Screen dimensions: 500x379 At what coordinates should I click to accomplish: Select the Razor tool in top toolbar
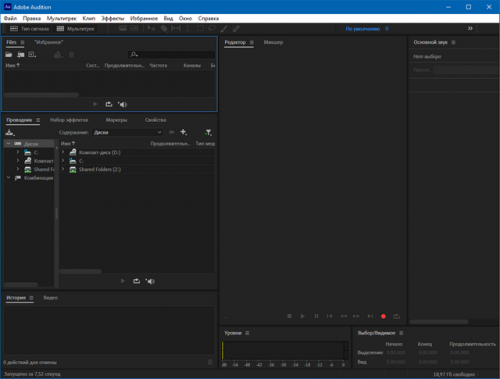pos(164,29)
